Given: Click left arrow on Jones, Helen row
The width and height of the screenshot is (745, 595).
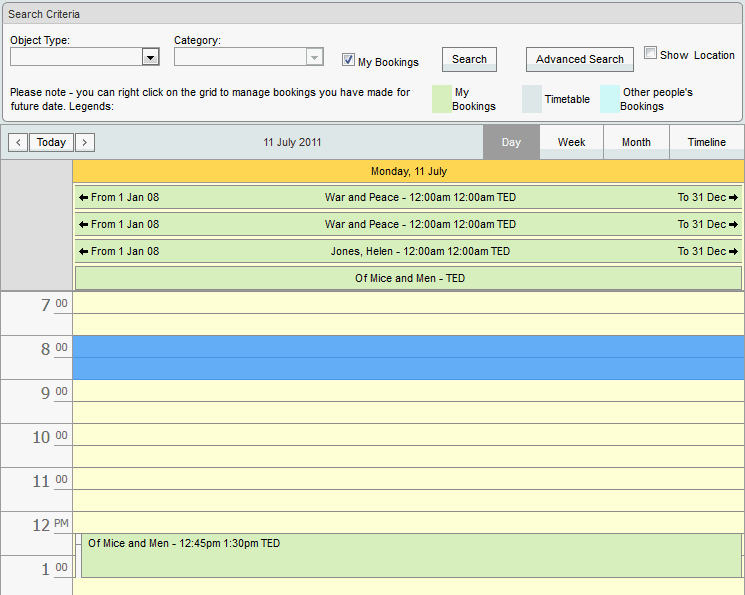Looking at the screenshot, I should coord(84,251).
